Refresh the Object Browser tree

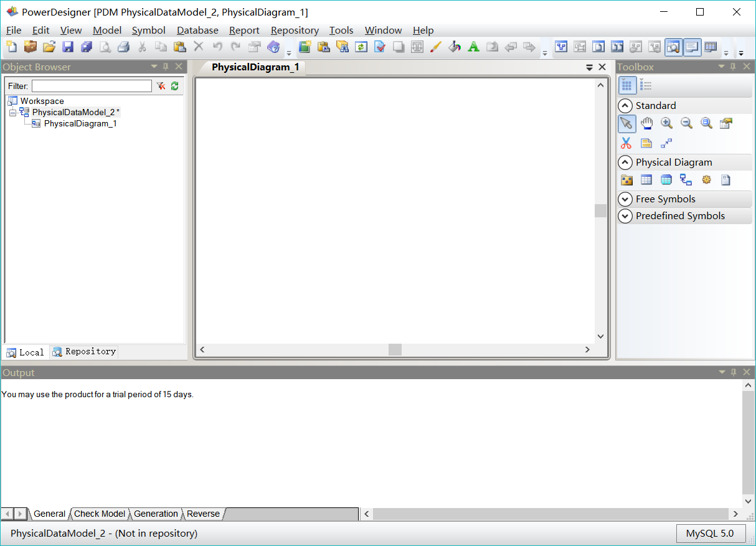pyautogui.click(x=174, y=86)
